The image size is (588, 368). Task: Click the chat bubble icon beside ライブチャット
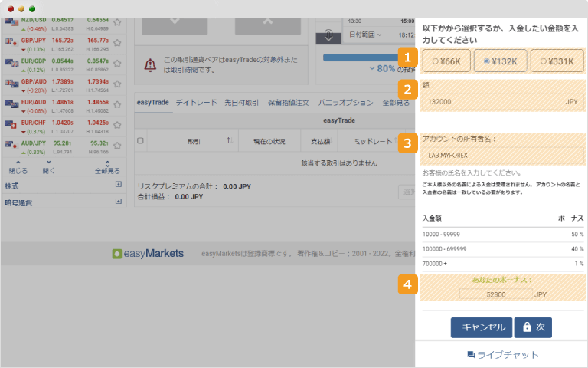pos(471,354)
